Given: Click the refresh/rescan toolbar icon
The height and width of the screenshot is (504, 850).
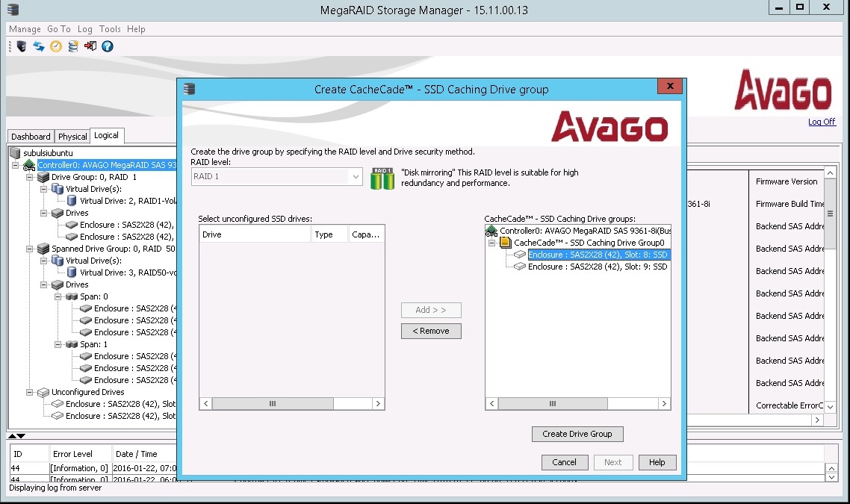Looking at the screenshot, I should point(38,46).
